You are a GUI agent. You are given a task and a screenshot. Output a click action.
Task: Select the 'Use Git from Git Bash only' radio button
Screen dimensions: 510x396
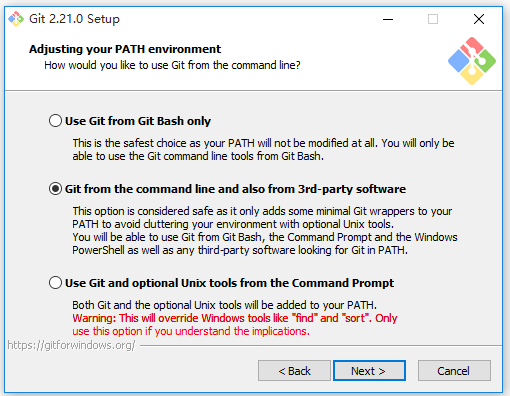(55, 121)
